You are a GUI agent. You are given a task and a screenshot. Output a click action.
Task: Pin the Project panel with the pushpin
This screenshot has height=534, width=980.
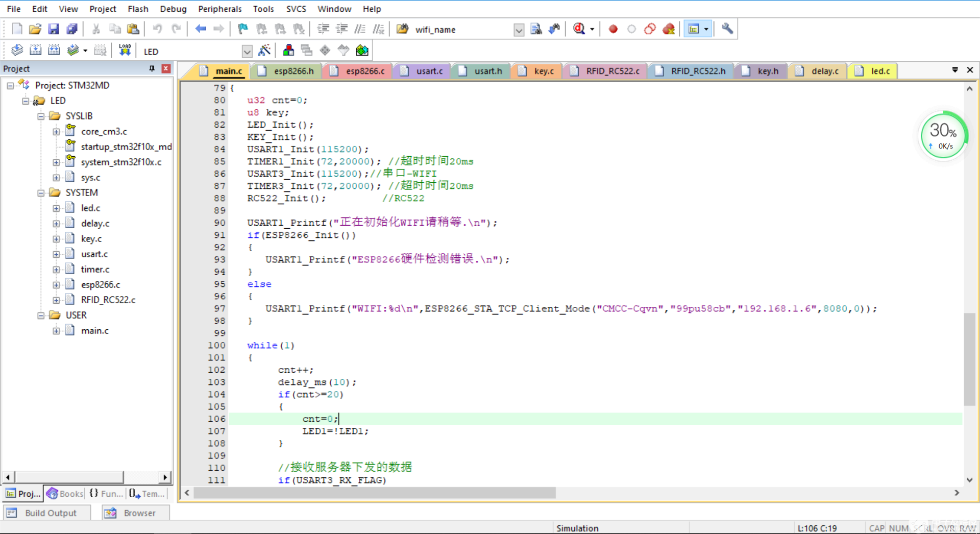click(x=152, y=68)
